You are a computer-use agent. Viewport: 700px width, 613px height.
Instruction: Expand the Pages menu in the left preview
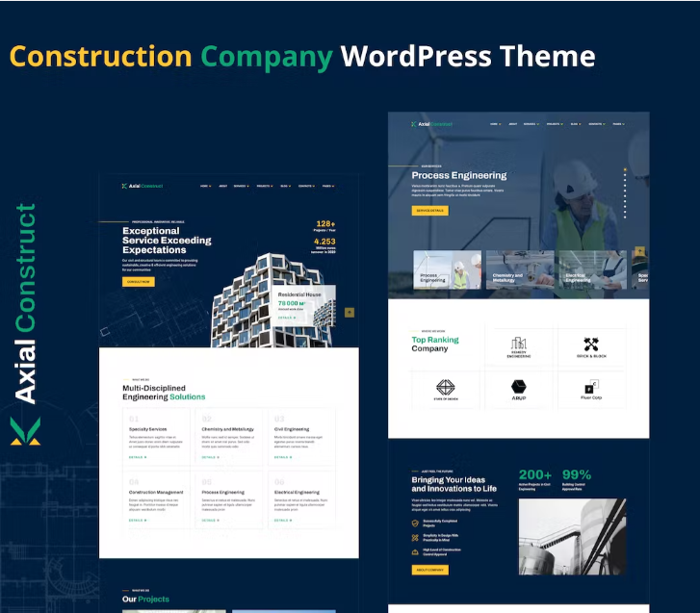coord(328,186)
